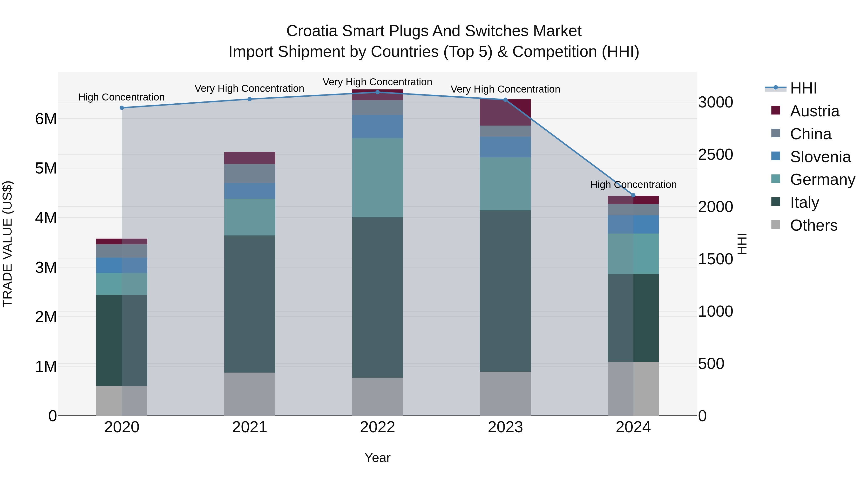Click the HHI data point for 2021
868x488 pixels.
(250, 99)
